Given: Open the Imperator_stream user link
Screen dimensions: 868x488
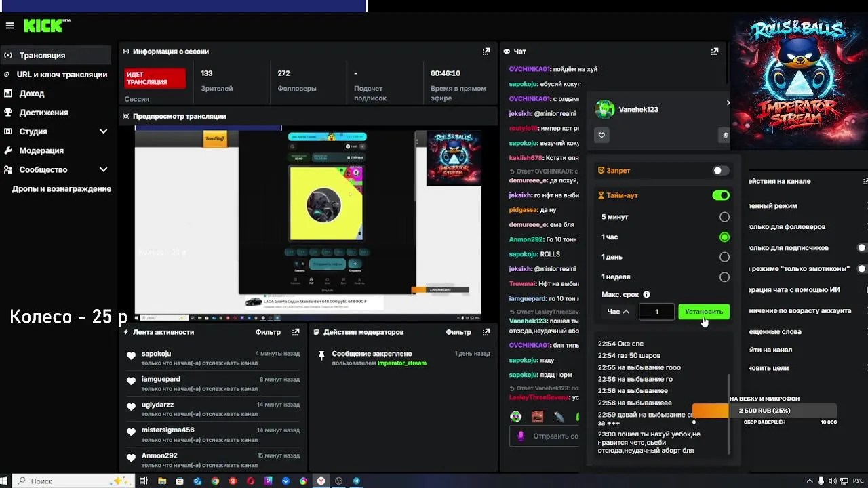Looking at the screenshot, I should tap(402, 363).
